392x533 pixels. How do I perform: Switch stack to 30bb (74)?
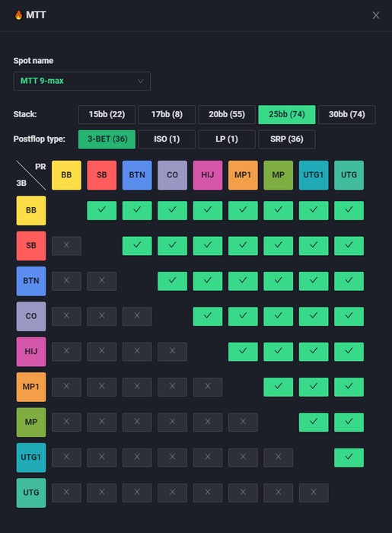click(347, 114)
